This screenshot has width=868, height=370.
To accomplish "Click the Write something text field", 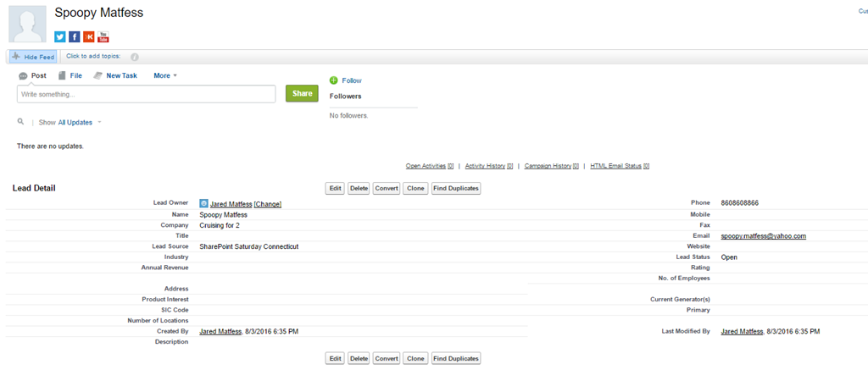I will (x=146, y=94).
